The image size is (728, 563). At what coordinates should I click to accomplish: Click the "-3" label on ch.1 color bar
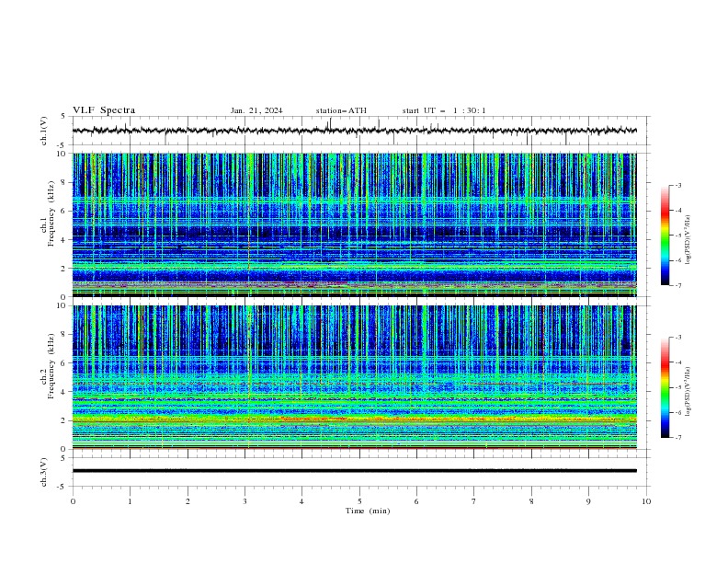677,185
